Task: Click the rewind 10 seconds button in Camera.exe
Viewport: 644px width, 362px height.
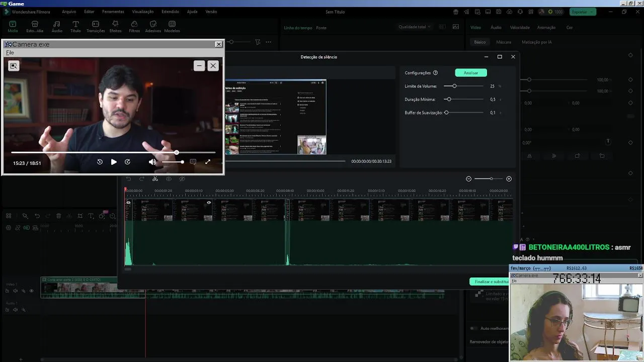Action: (100, 162)
